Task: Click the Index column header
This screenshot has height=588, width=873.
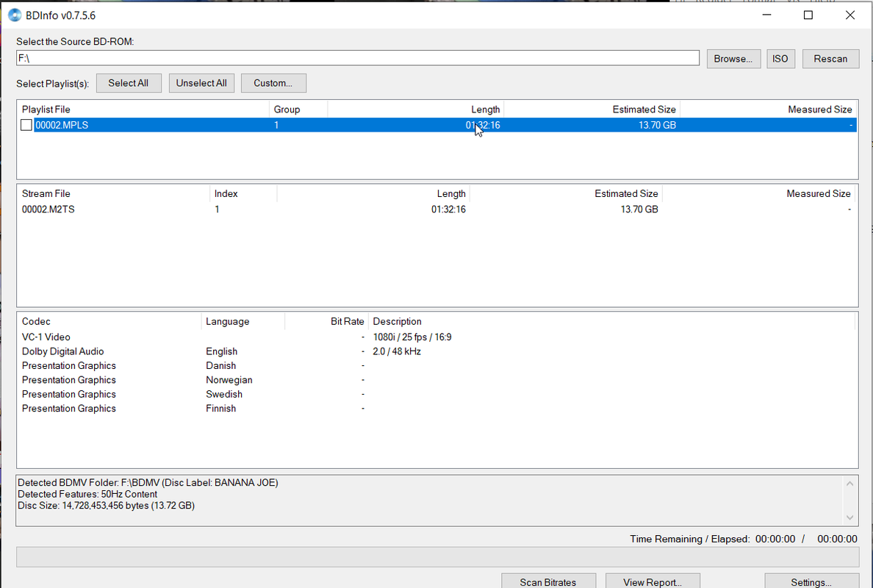Action: (x=243, y=193)
